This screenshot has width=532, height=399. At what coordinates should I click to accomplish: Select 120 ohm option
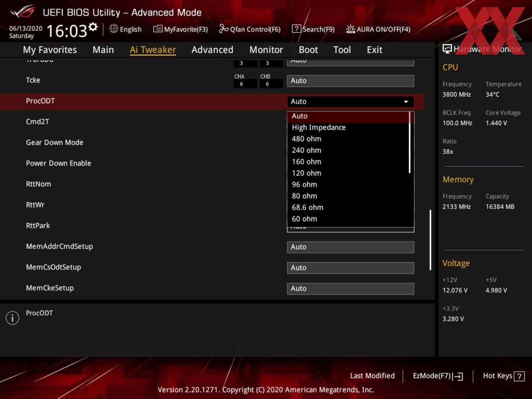click(x=348, y=173)
